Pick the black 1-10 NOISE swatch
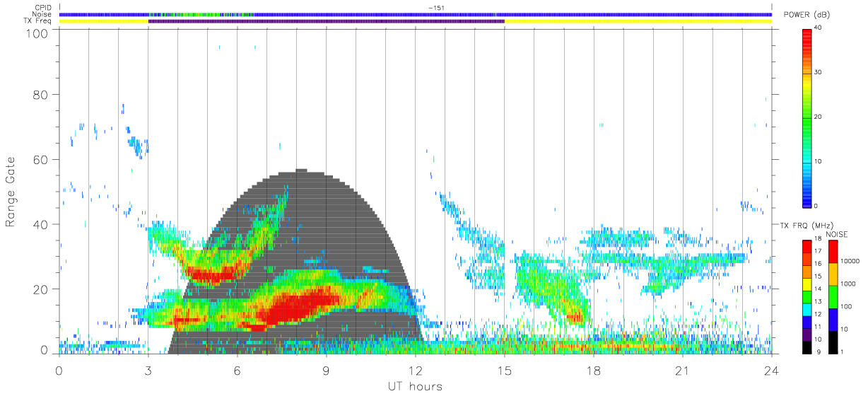This screenshot has height=401, width=868. [x=834, y=341]
